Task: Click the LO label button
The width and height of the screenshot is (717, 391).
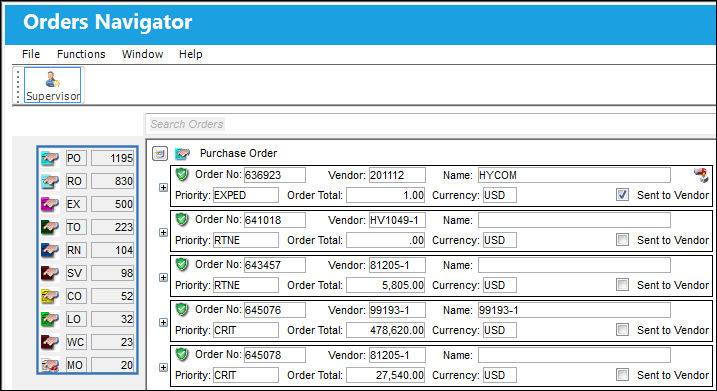Action: pyautogui.click(x=76, y=319)
